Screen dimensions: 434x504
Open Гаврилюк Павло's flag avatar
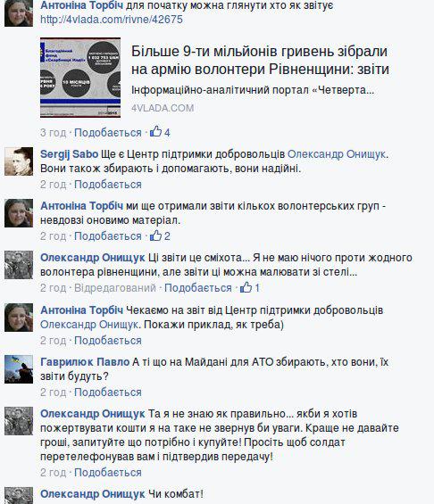[19, 369]
